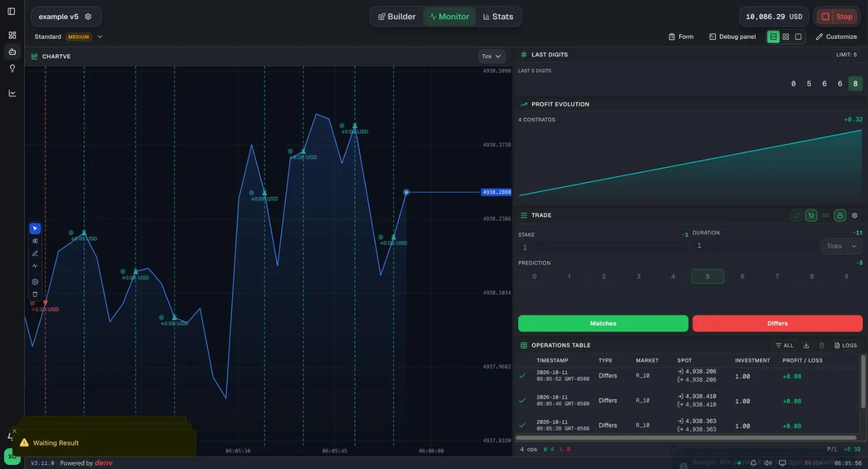Toggle the cart icon in Trade panel
This screenshot has width=868, height=469.
coord(811,215)
